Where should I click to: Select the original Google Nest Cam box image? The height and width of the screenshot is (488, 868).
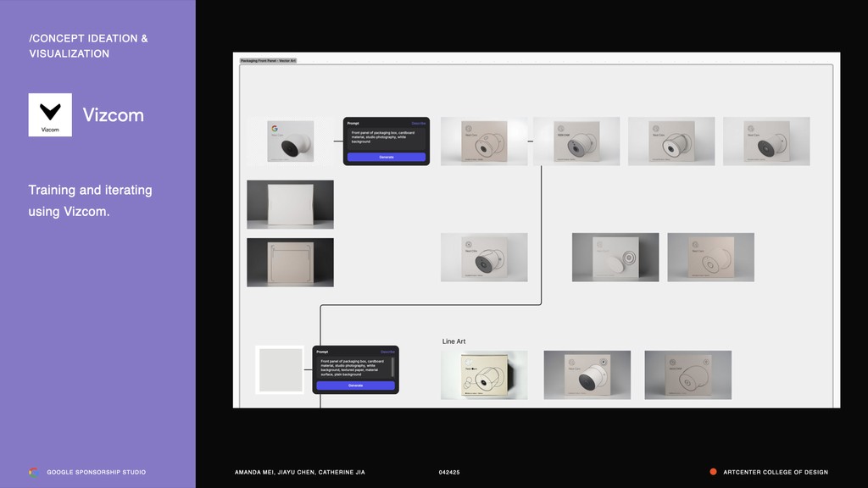(290, 141)
